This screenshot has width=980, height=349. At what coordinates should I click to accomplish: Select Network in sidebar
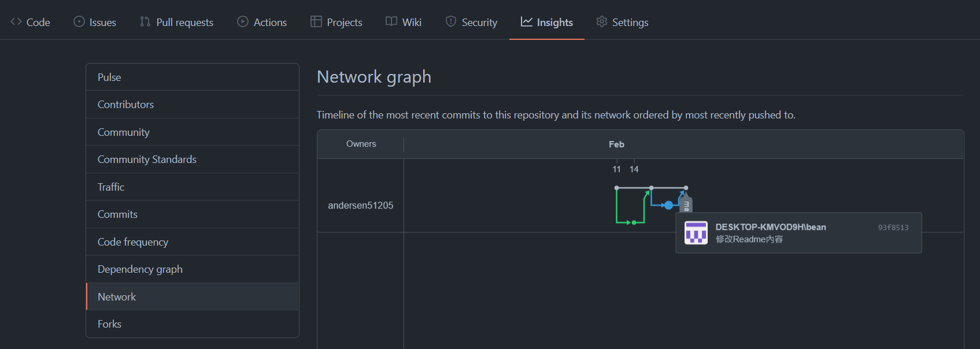pos(193,296)
